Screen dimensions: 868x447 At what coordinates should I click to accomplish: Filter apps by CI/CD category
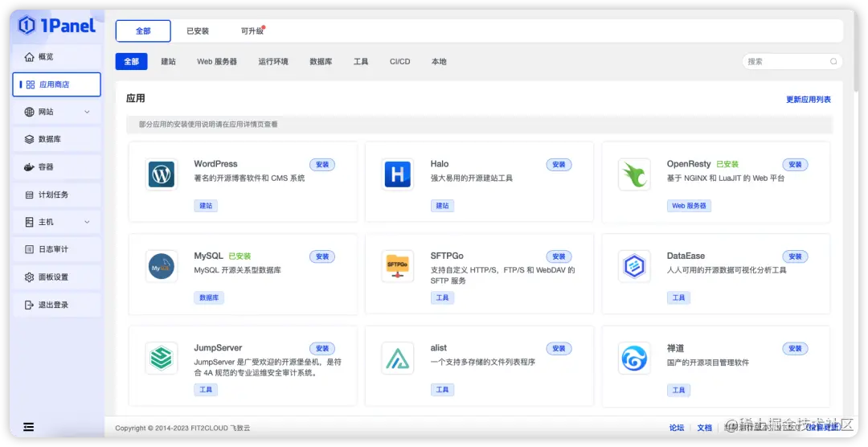(400, 61)
